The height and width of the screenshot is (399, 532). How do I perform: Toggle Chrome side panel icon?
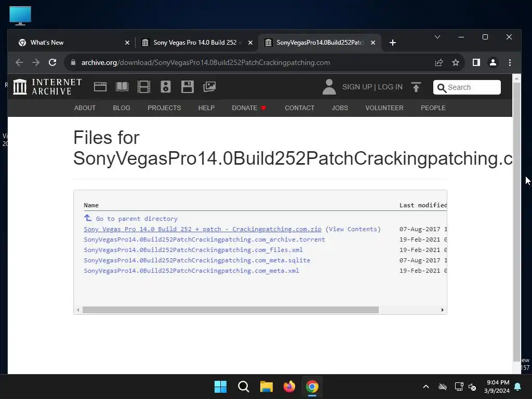pos(476,62)
